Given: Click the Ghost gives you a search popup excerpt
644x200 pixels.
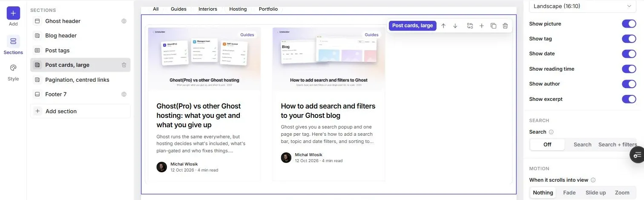Looking at the screenshot, I should [x=327, y=134].
